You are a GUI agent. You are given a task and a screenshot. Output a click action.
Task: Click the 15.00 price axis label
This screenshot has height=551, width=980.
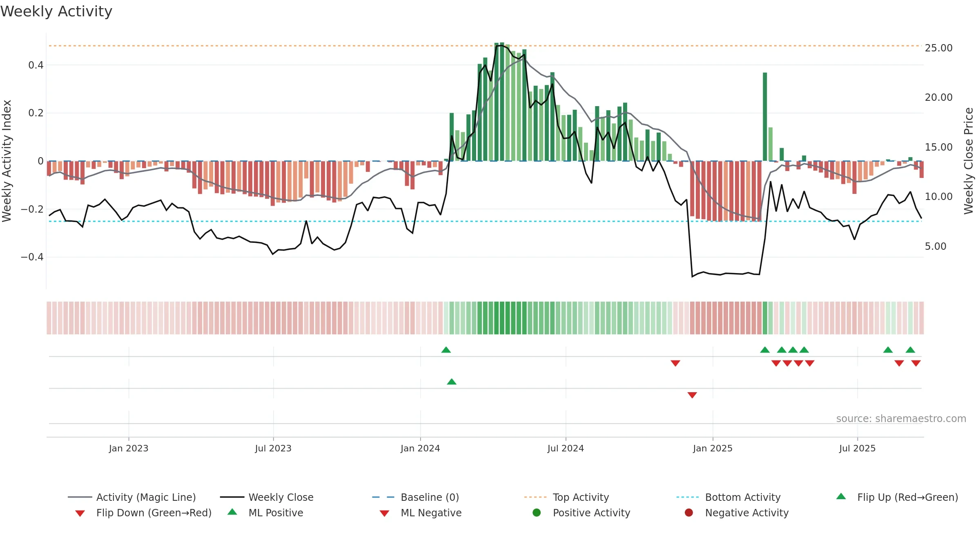coord(939,147)
